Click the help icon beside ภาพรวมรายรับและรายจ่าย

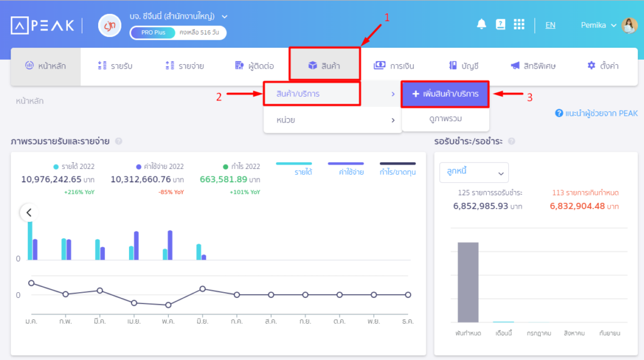[119, 141]
